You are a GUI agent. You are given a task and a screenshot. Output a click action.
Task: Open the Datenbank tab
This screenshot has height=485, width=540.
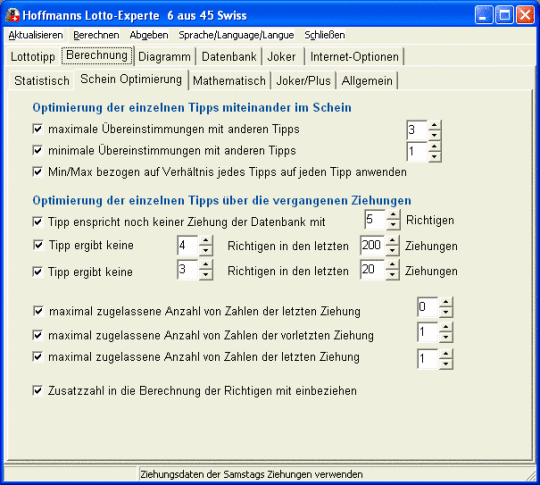pos(229,56)
